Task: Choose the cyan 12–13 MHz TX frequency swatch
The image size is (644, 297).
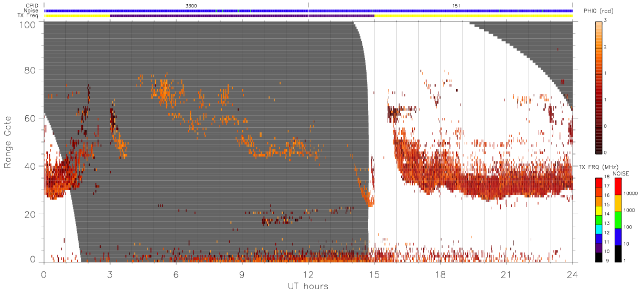Action: click(x=598, y=229)
